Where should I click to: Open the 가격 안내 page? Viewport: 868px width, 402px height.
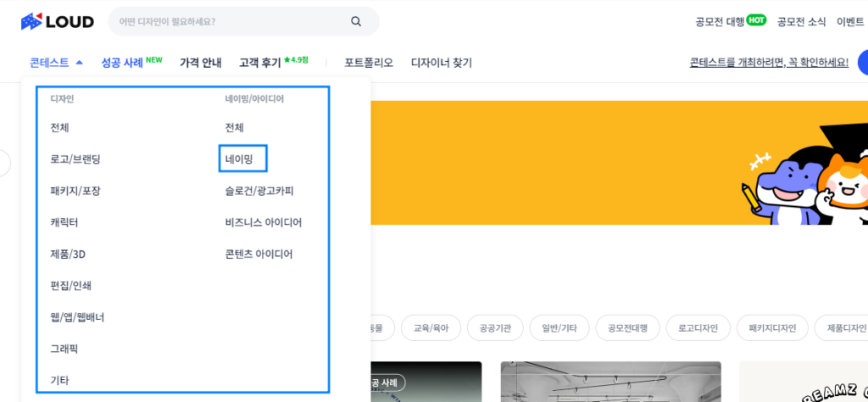pos(200,63)
